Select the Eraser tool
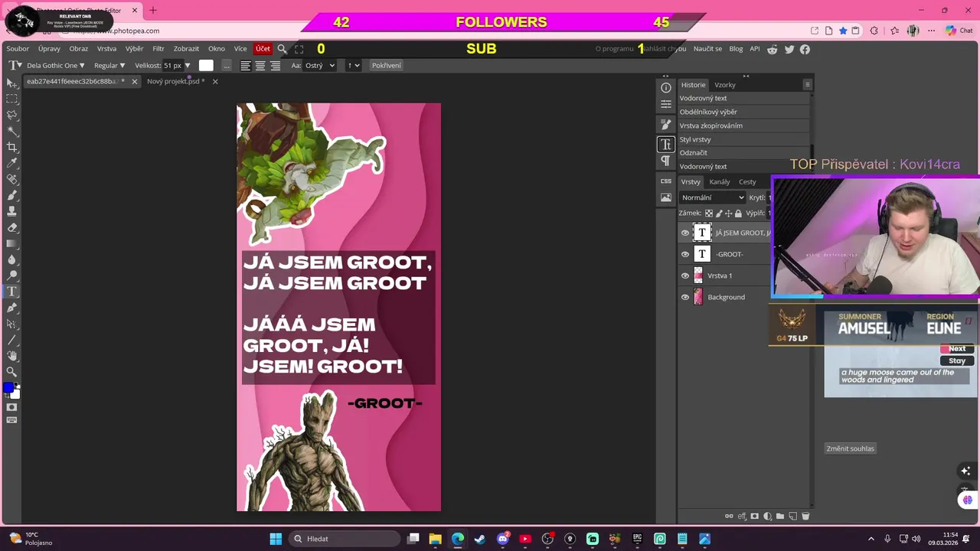The width and height of the screenshot is (980, 551). [11, 227]
